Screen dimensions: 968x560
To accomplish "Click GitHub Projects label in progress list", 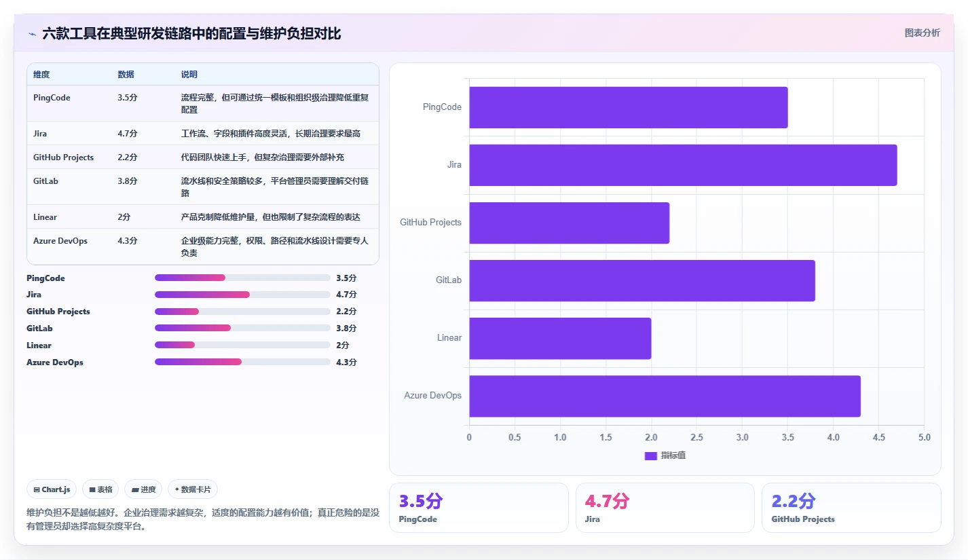I will pyautogui.click(x=58, y=312).
